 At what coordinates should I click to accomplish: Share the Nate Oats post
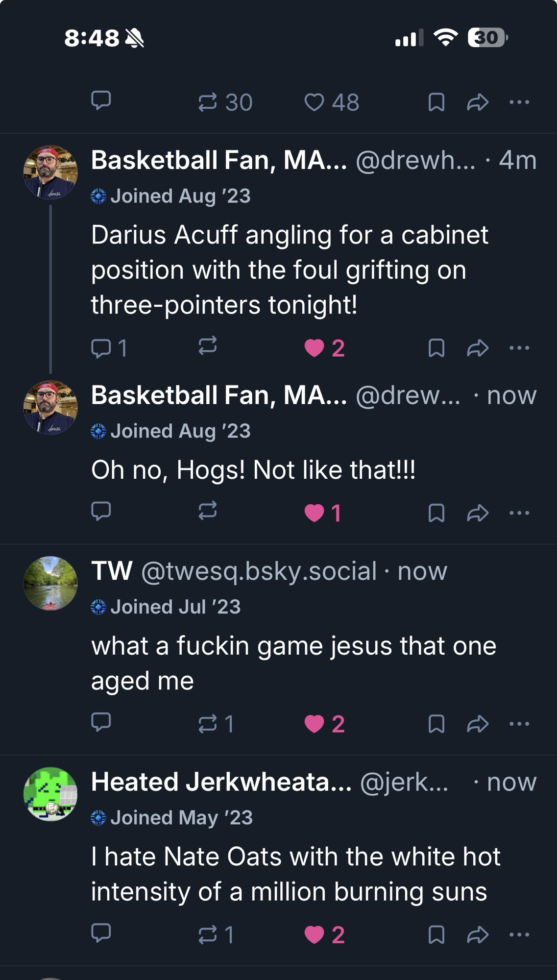tap(478, 934)
